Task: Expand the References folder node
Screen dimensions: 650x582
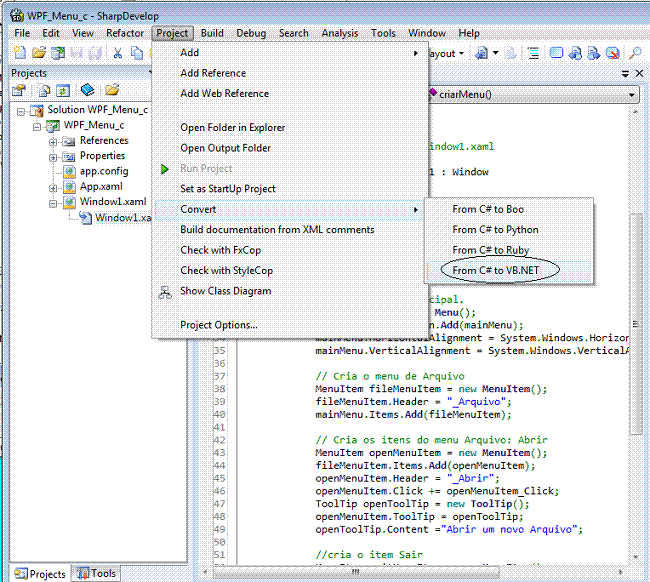Action: (53, 142)
